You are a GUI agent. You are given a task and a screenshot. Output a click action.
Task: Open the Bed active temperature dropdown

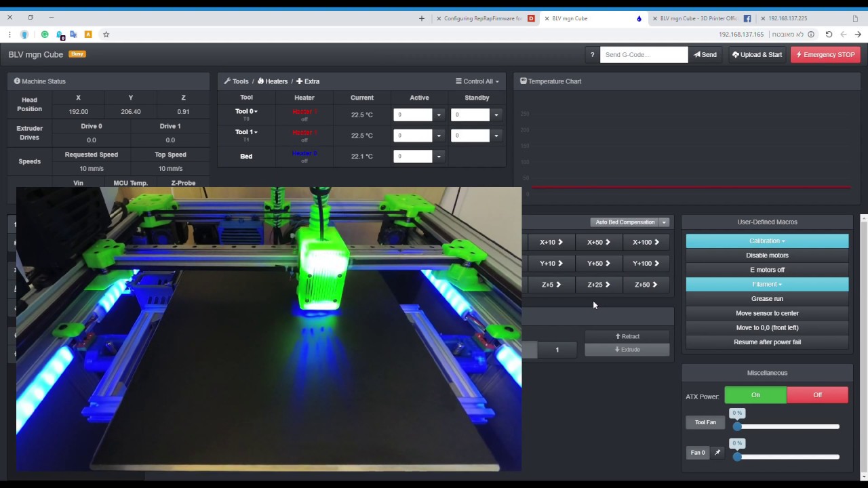click(x=439, y=157)
